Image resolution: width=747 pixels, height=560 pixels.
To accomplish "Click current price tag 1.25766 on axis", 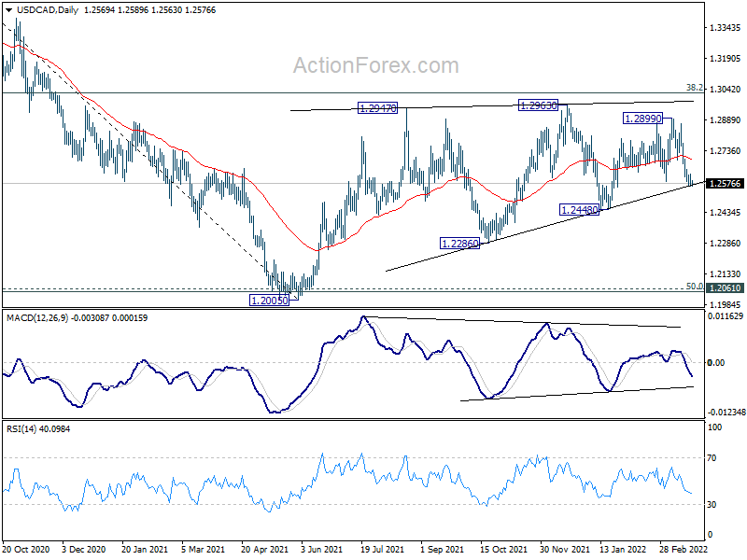I will click(726, 183).
